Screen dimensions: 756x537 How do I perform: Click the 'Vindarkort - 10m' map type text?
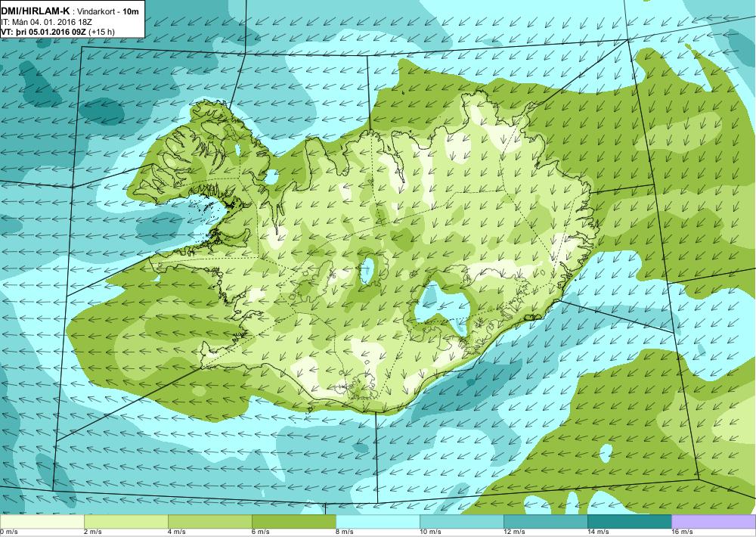coord(108,11)
